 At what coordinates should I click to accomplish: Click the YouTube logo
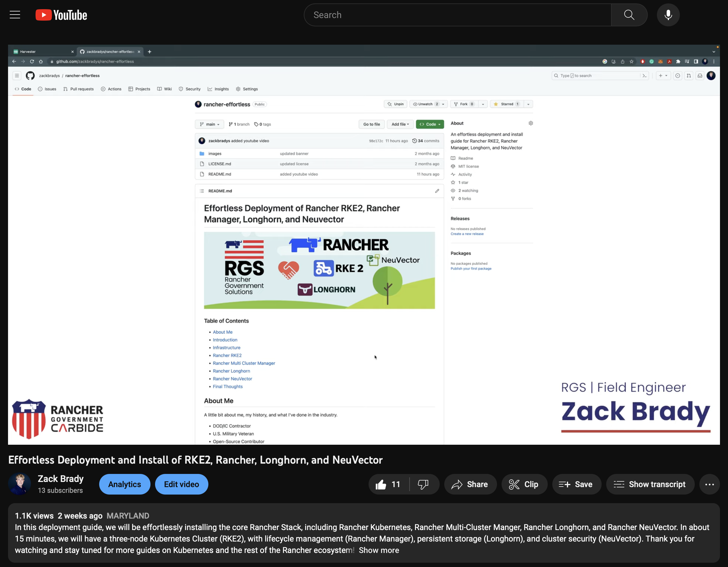[61, 15]
